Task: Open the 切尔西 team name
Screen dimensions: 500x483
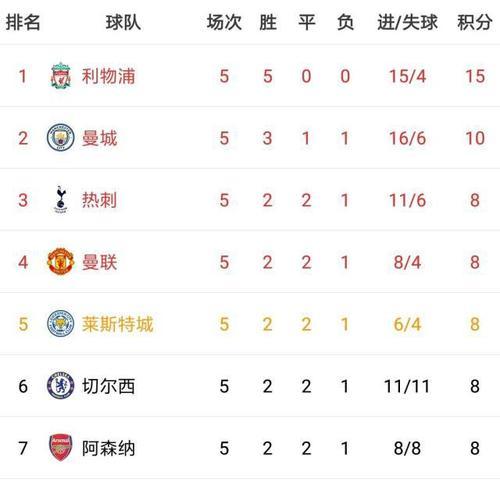Action: point(108,386)
